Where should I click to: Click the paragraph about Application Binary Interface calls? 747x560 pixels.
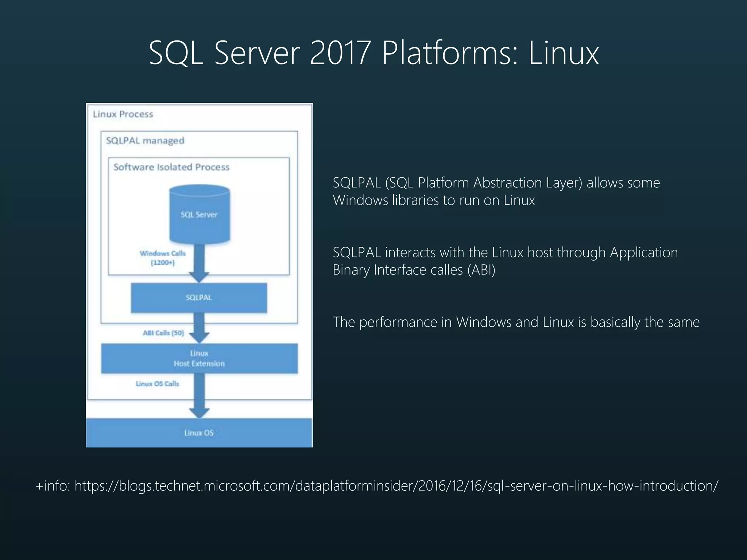click(x=505, y=261)
